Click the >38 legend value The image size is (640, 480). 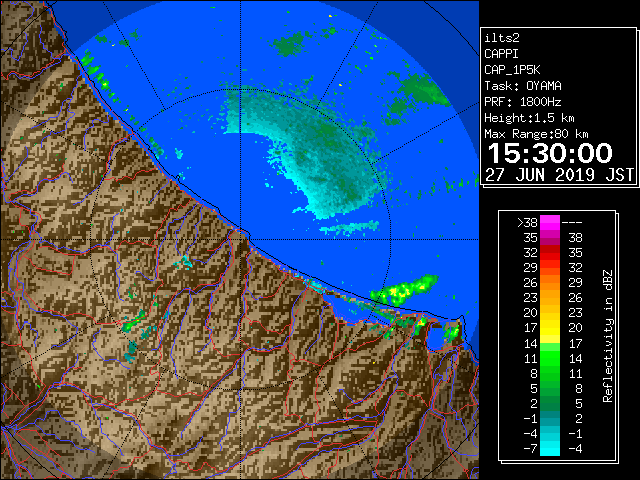coord(527,223)
